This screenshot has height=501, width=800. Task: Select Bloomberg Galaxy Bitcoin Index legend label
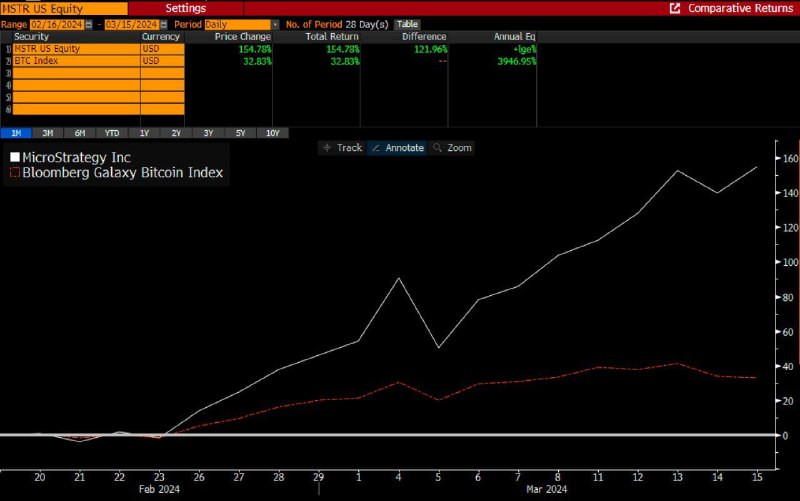[x=122, y=172]
